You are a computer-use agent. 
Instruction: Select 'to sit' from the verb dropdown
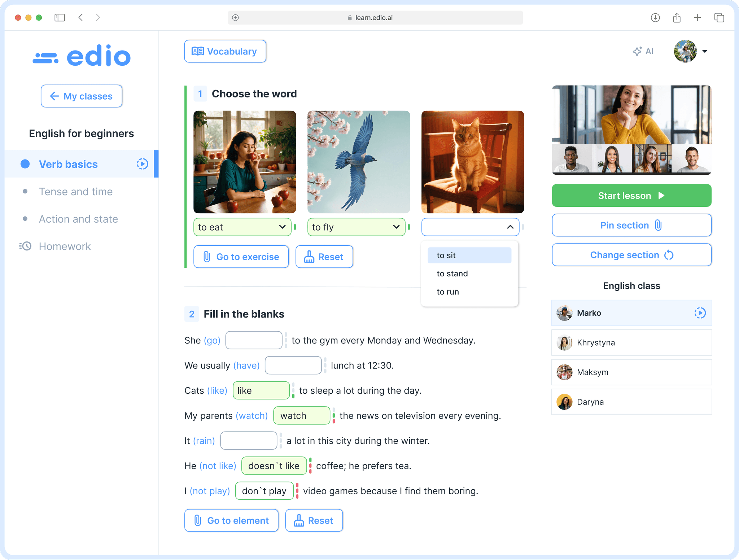(x=469, y=255)
